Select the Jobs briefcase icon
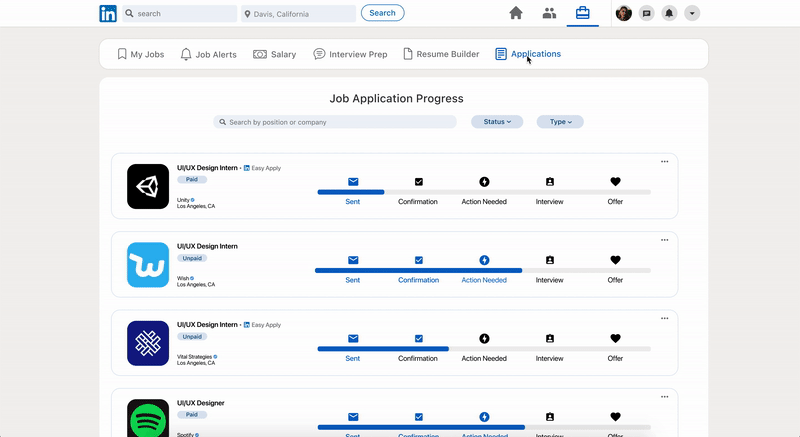The image size is (800, 437). pos(583,13)
